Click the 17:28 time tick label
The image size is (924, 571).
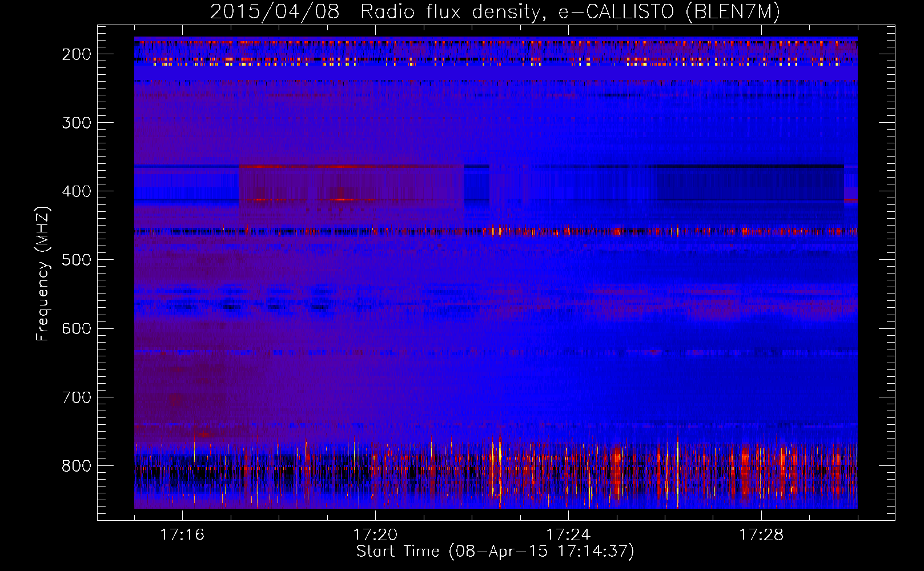click(761, 535)
